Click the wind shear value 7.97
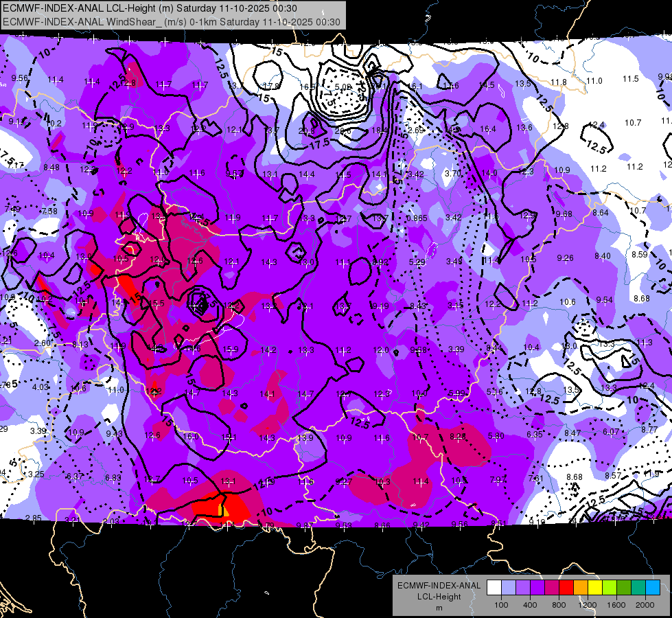Screen dimensions: 672x618 (498, 479)
